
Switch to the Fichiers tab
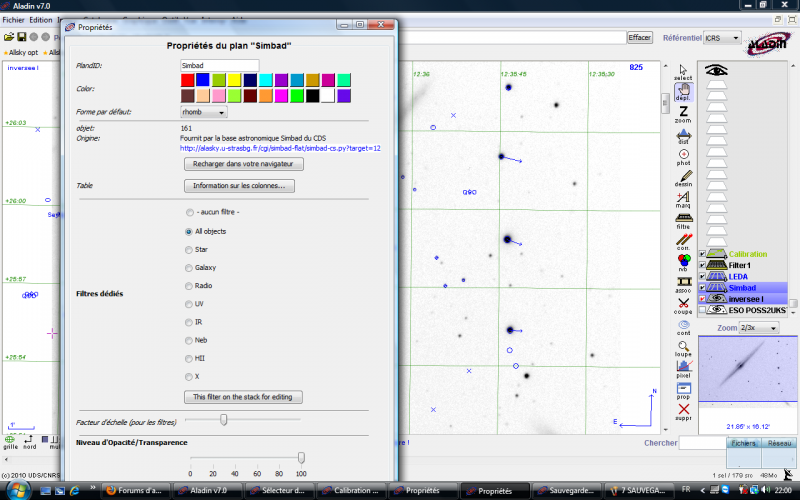[x=743, y=443]
